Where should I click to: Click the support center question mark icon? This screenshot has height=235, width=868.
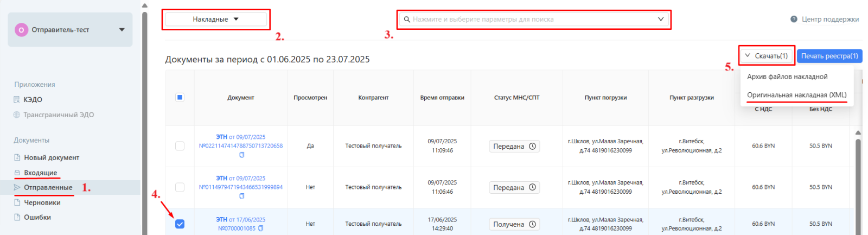[x=794, y=20]
